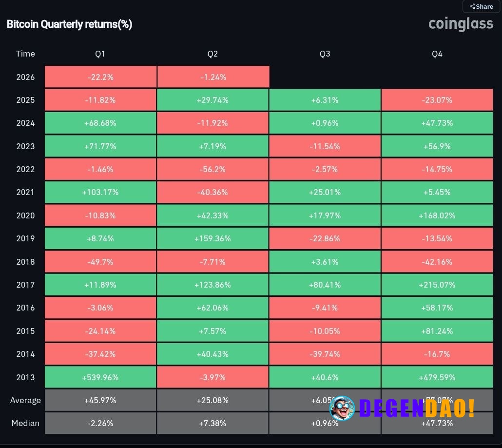Click the Time column header label
Screen dimensions: 502x448
(x=25, y=54)
